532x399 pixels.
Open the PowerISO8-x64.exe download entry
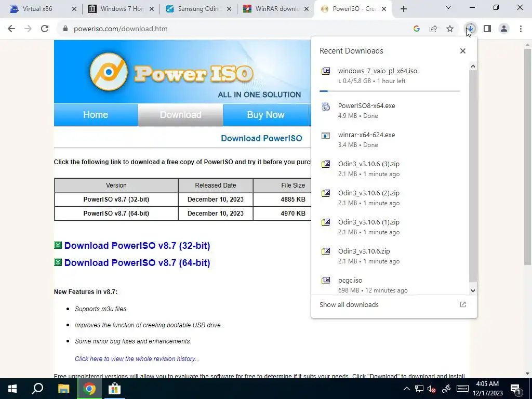tap(390, 111)
